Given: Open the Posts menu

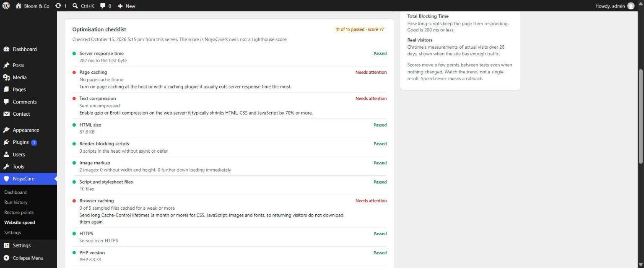Looking at the screenshot, I should (x=29, y=65).
